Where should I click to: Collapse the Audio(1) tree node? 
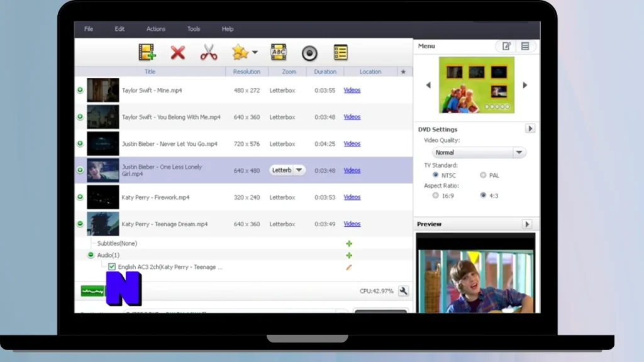coord(91,255)
